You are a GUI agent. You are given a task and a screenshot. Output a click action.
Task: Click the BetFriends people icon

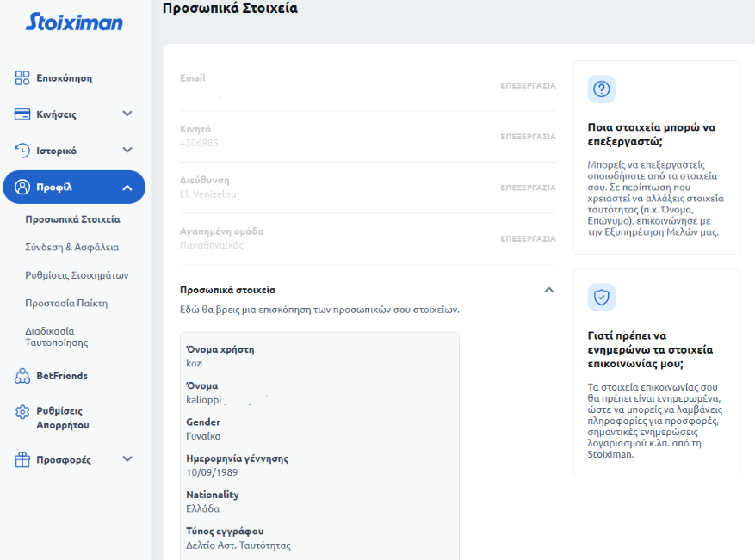tap(22, 376)
